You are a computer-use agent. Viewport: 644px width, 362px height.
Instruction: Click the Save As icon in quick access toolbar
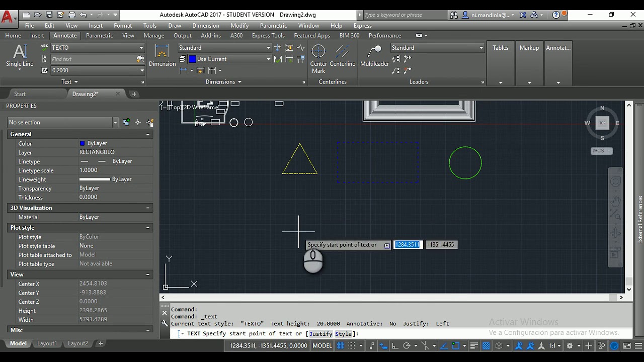click(x=60, y=15)
